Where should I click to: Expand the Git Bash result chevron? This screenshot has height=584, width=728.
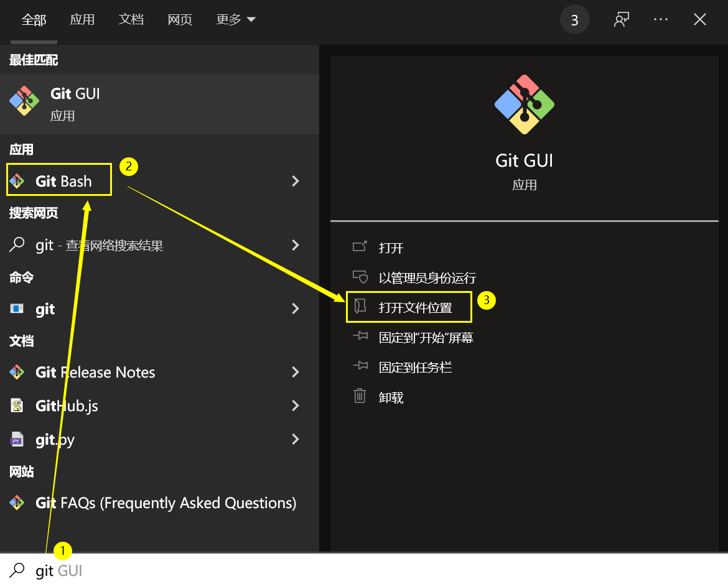coord(296,181)
